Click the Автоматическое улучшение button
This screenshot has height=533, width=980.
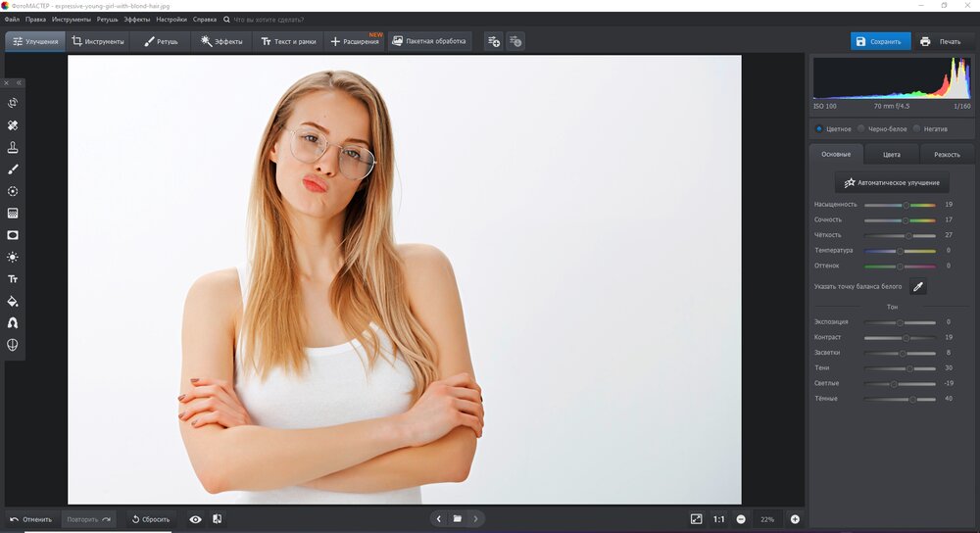coord(892,182)
